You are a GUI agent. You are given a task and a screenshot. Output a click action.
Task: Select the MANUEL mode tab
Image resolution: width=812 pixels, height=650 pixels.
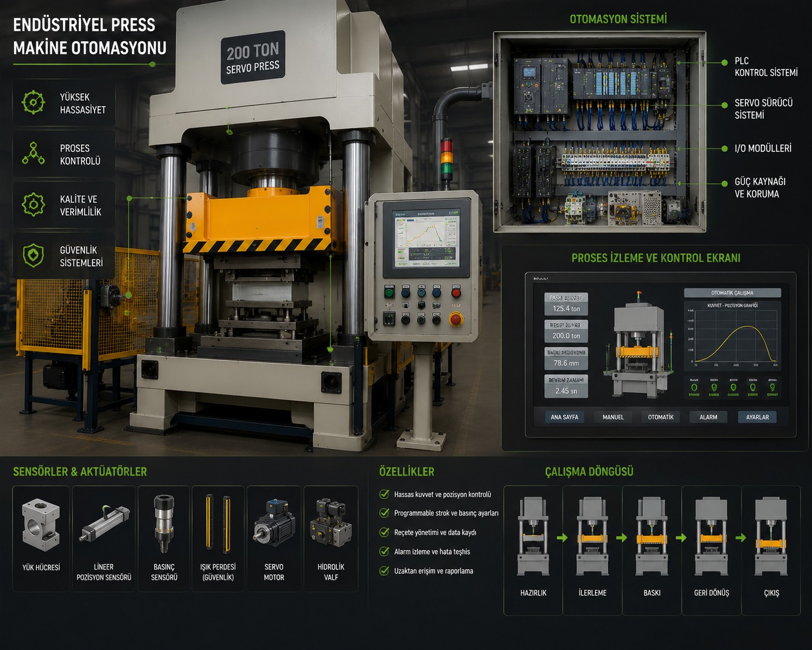click(x=613, y=417)
